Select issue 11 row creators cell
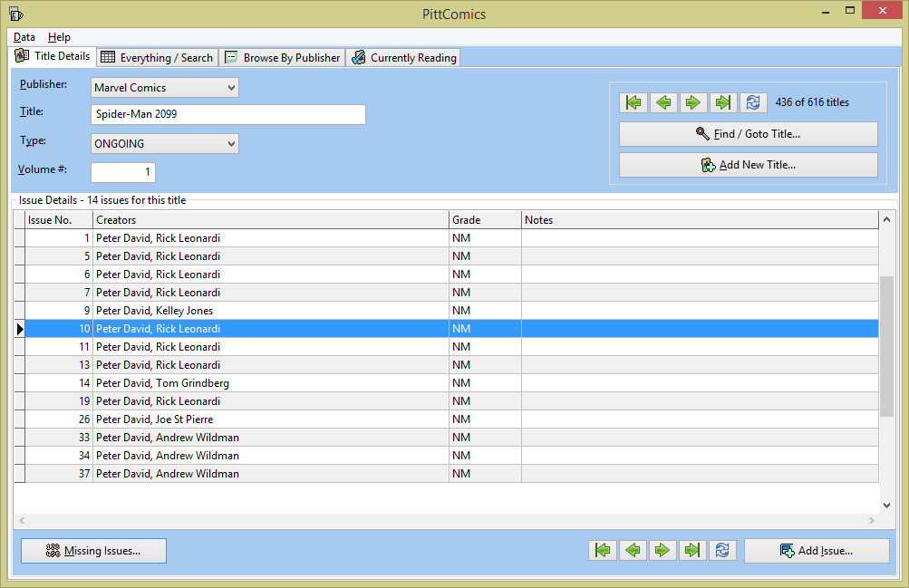Screen dimensions: 909x588 (x=271, y=347)
